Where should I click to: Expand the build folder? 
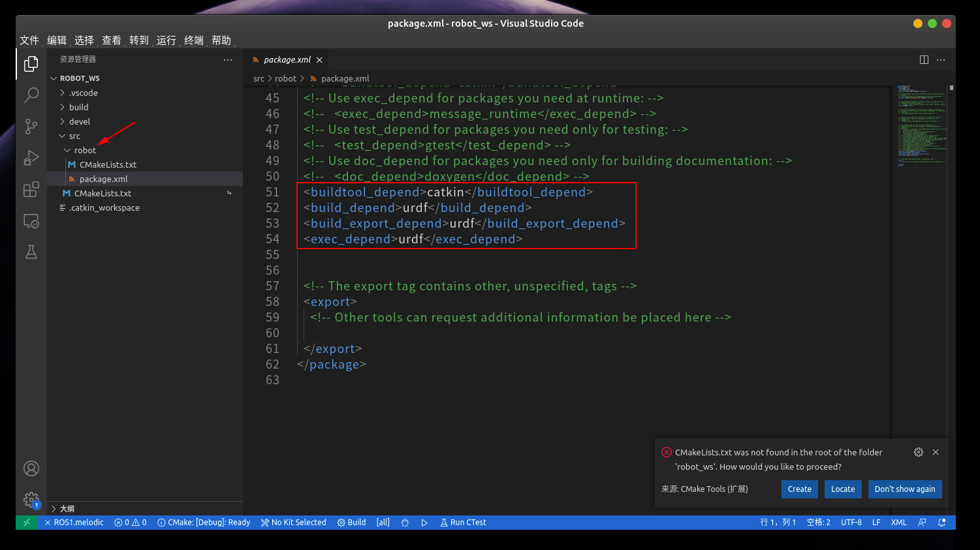point(145,107)
